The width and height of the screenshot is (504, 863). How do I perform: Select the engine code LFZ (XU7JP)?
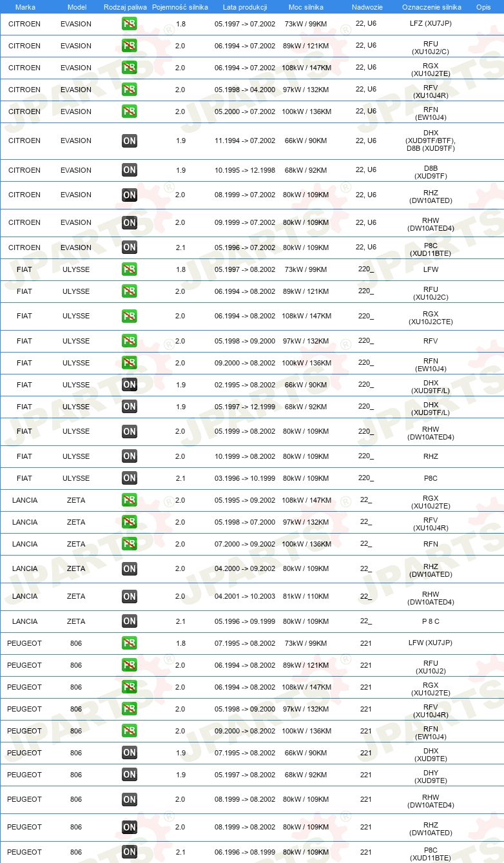431,24
